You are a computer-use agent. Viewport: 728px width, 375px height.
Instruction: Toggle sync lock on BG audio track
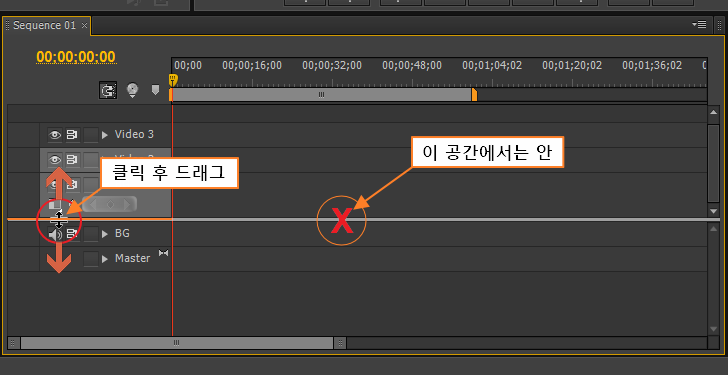coord(72,234)
